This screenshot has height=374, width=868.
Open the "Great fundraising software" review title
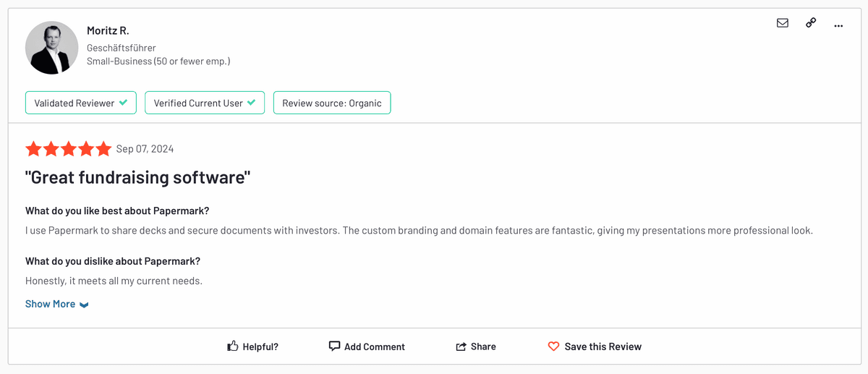coord(137,177)
